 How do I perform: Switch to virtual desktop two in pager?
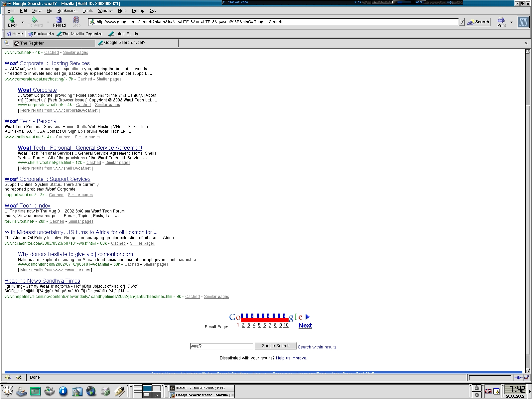[x=147, y=388]
